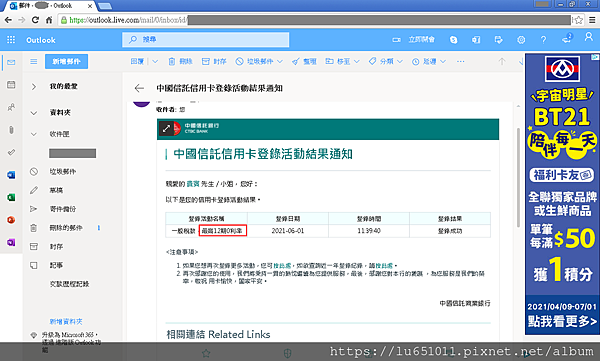Click the browser back arrow

[8, 20]
